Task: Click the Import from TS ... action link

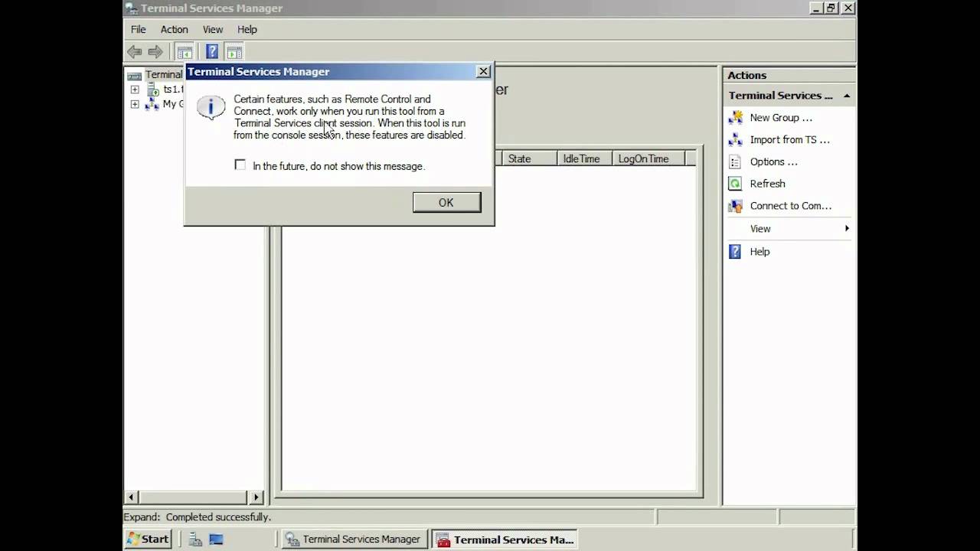Action: (790, 140)
